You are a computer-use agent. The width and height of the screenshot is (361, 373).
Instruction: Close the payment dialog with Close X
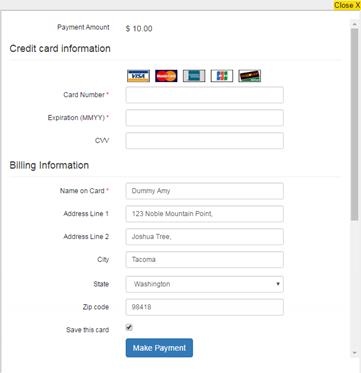347,5
